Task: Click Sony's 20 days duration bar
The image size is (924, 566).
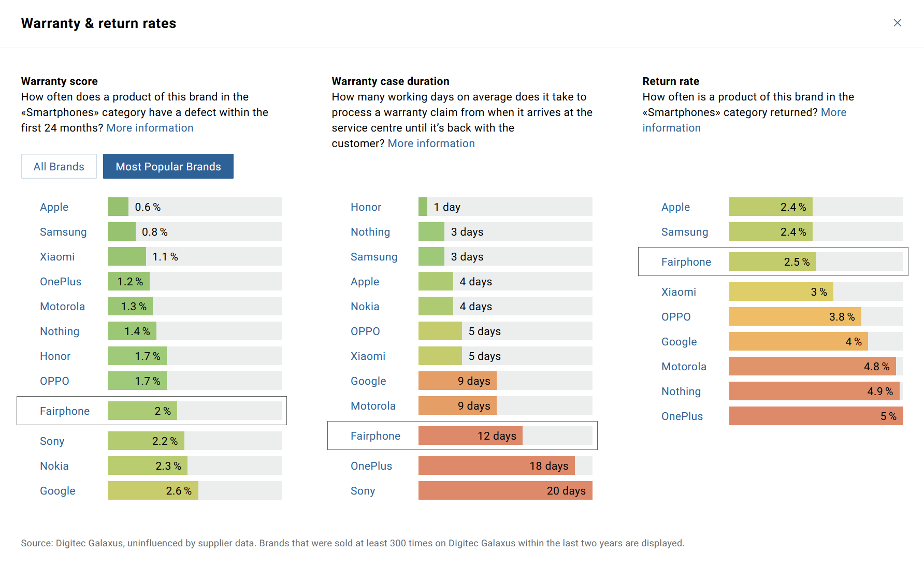Action: (505, 491)
